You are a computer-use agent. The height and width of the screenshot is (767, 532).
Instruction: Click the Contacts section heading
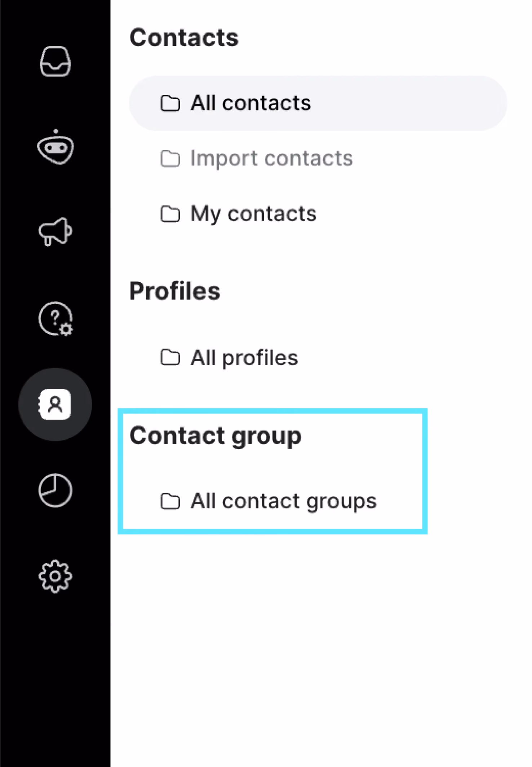184,37
